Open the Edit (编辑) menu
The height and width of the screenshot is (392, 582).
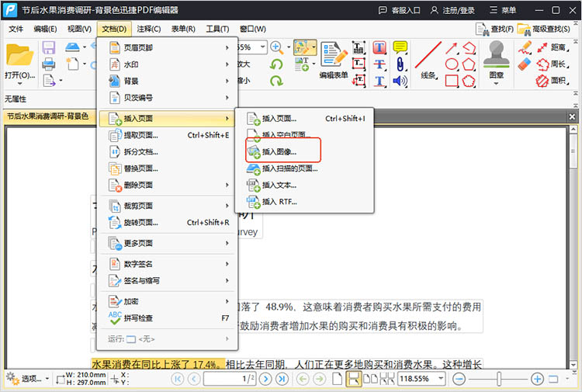tap(45, 29)
